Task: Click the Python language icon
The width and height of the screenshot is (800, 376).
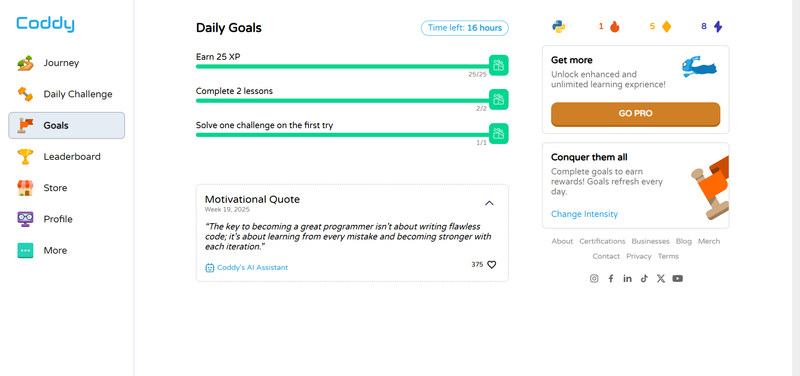Action: (558, 27)
